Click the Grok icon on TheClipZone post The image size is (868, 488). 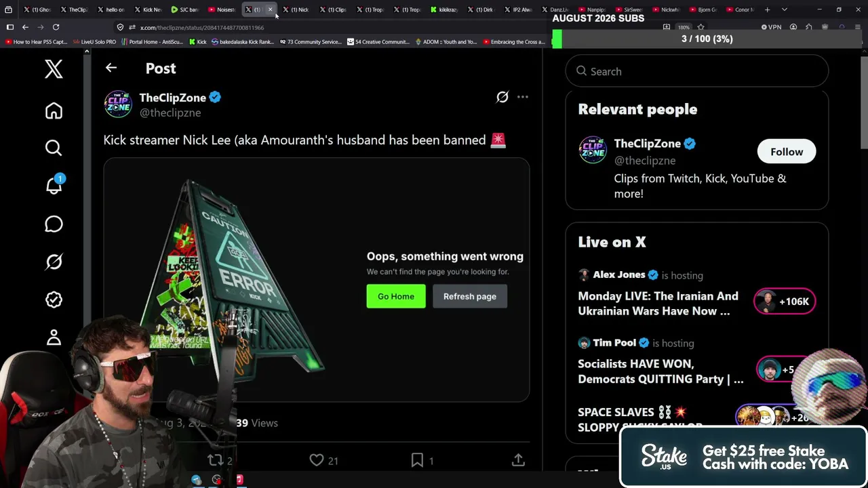502,97
